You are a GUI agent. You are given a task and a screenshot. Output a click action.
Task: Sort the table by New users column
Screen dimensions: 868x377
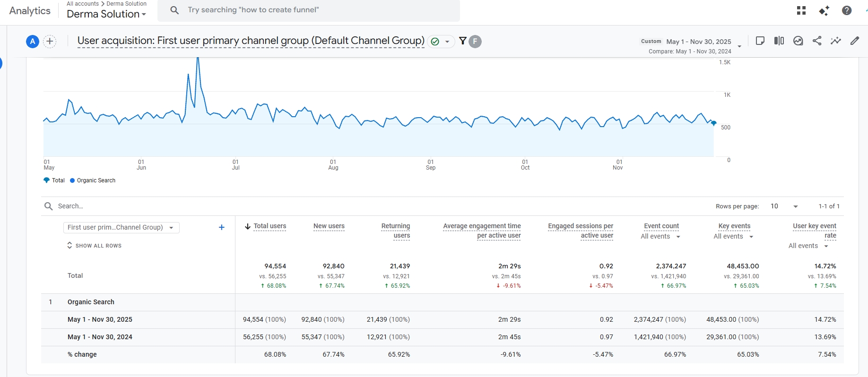click(x=329, y=226)
